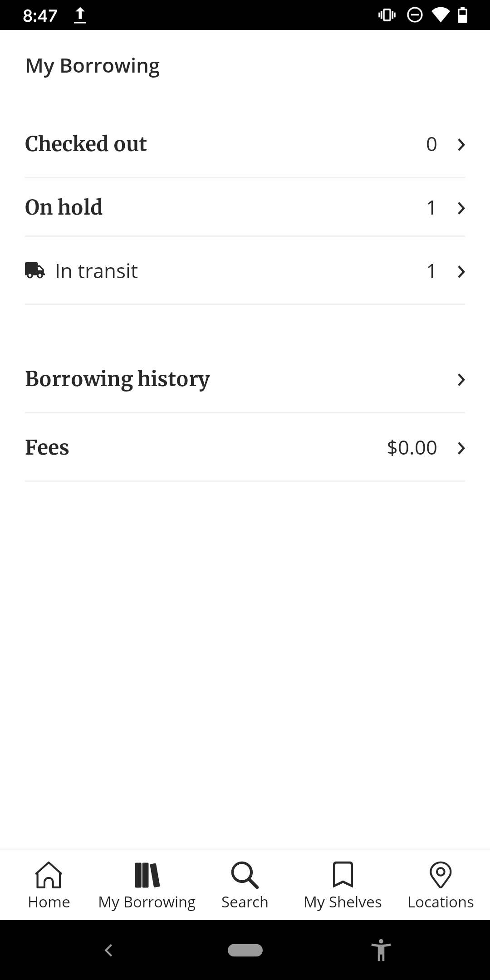Image resolution: width=490 pixels, height=980 pixels.
Task: Open the Checked out list
Action: (x=245, y=144)
